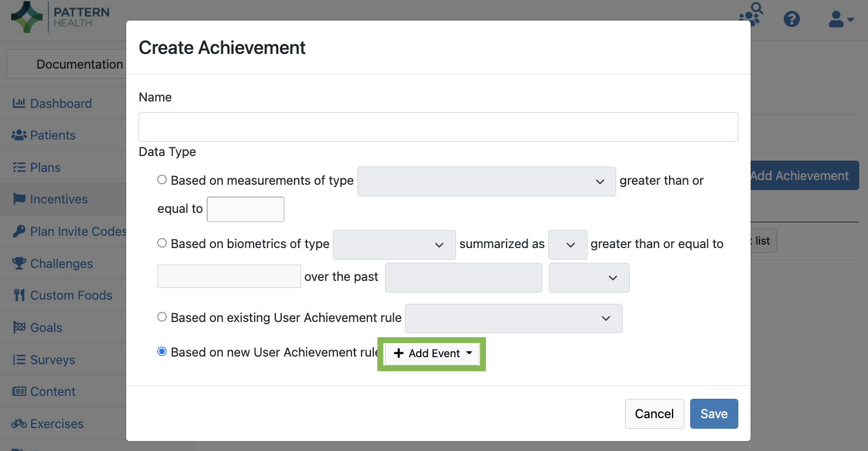The image size is (868, 451).
Task: Go to Surveys in the sidebar
Action: [x=52, y=360]
